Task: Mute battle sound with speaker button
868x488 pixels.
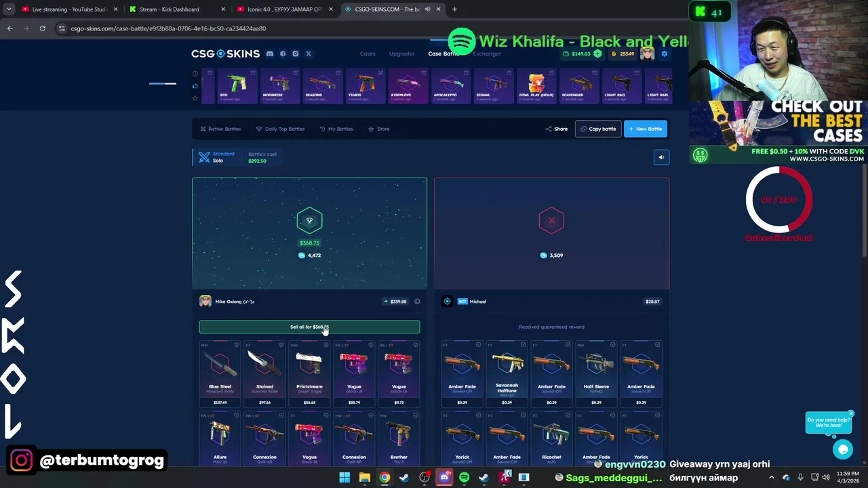Action: tap(661, 157)
